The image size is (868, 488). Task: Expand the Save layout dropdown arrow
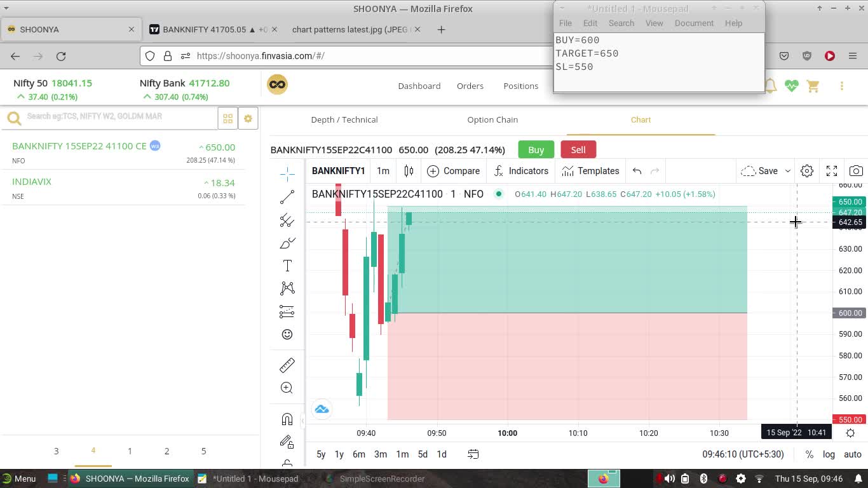click(x=787, y=171)
